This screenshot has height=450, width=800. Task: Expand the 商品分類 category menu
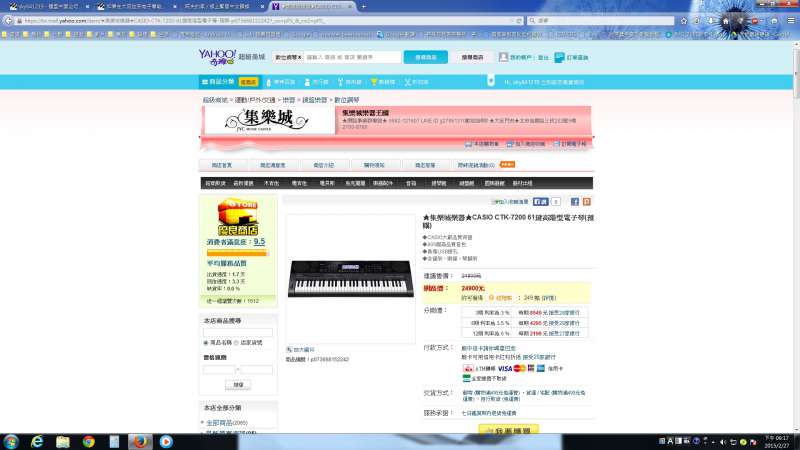[x=221, y=81]
